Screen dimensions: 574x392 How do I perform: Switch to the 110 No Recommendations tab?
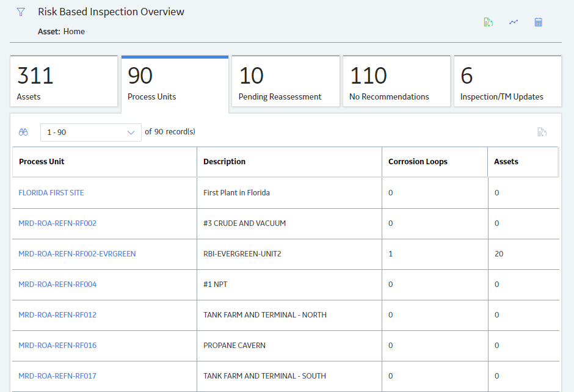coord(396,81)
